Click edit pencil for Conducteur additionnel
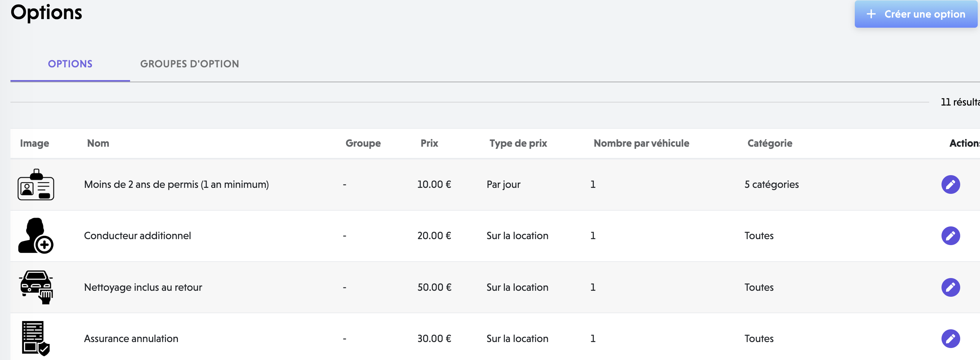This screenshot has height=360, width=980. [x=950, y=236]
